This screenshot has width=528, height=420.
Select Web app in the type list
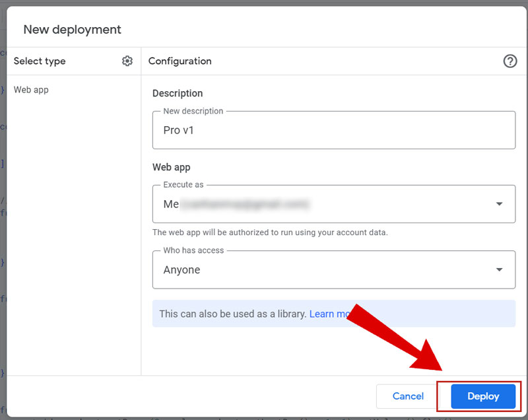click(x=31, y=90)
